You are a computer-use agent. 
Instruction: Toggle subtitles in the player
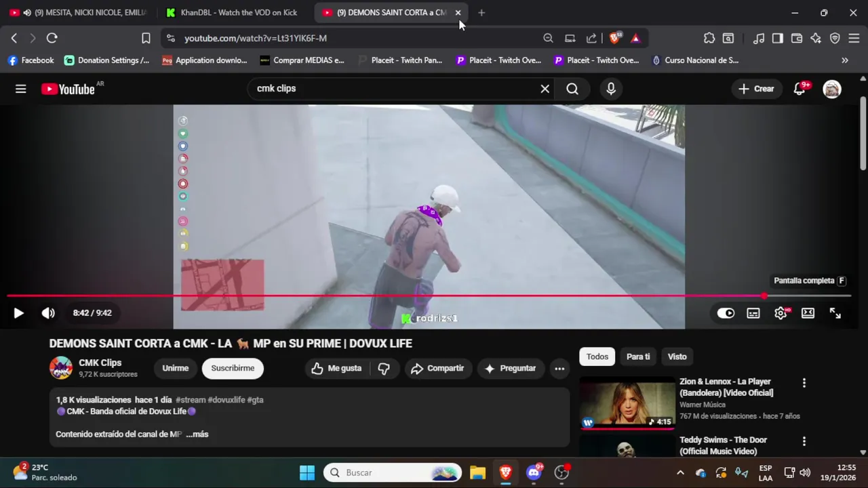753,313
